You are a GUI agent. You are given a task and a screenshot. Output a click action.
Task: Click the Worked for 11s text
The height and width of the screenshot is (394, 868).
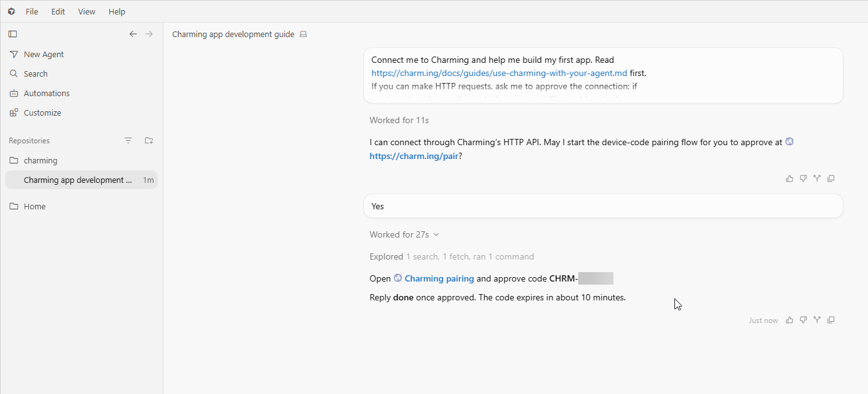[399, 120]
